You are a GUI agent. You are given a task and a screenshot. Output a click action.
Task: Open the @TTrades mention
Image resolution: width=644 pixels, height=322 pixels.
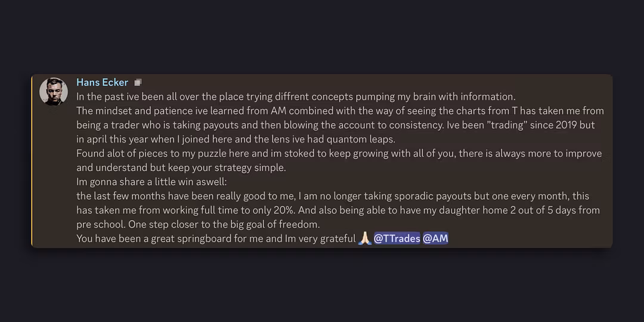click(x=397, y=239)
